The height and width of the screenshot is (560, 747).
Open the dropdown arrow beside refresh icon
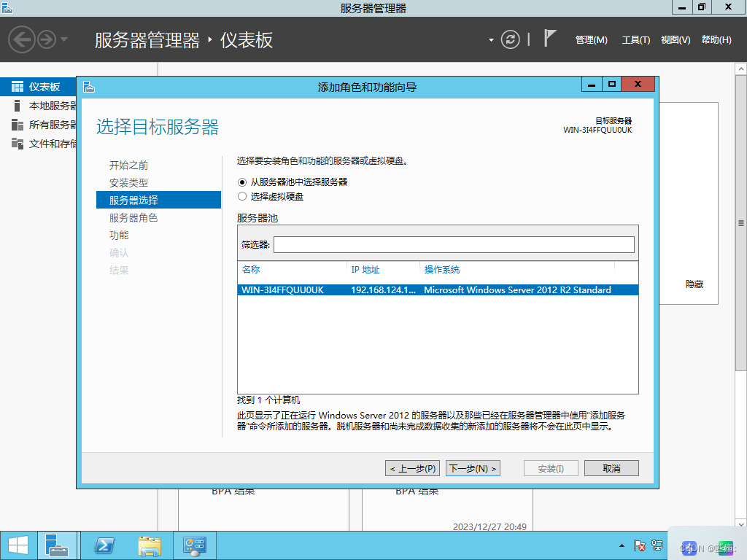tap(491, 40)
